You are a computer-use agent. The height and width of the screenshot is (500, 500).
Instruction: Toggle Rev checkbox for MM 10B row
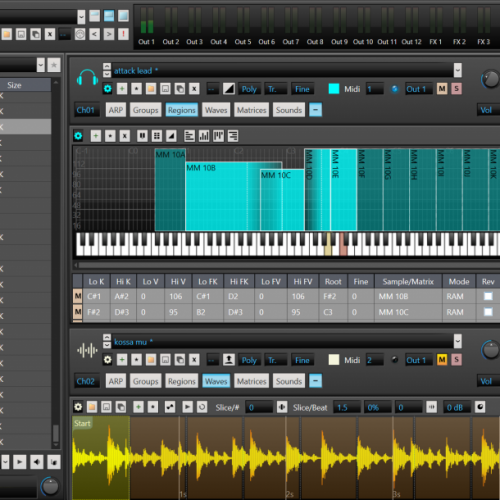[x=488, y=296]
